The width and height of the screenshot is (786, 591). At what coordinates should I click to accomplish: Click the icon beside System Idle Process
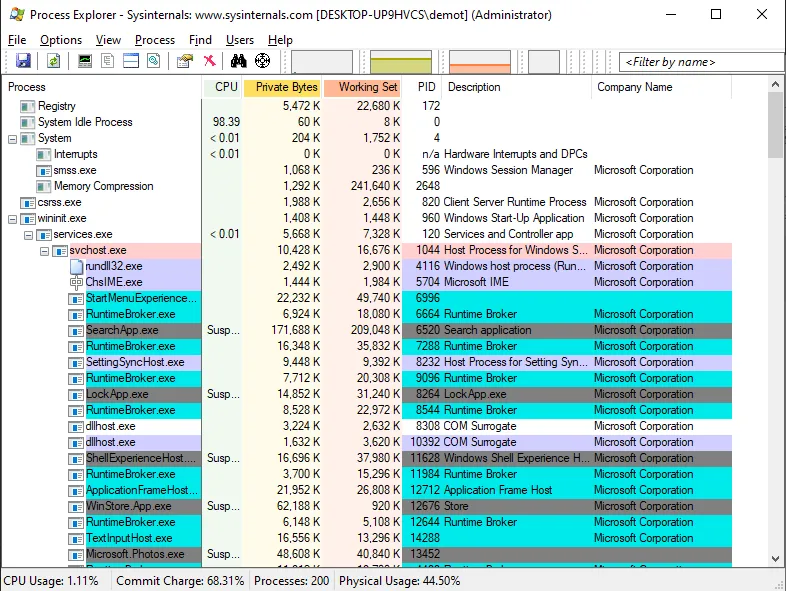click(27, 122)
